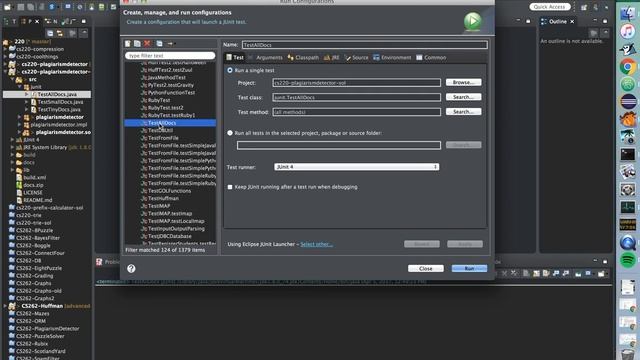Click the Name field containing TestAllDocs
This screenshot has width=640, height=360.
(x=365, y=45)
